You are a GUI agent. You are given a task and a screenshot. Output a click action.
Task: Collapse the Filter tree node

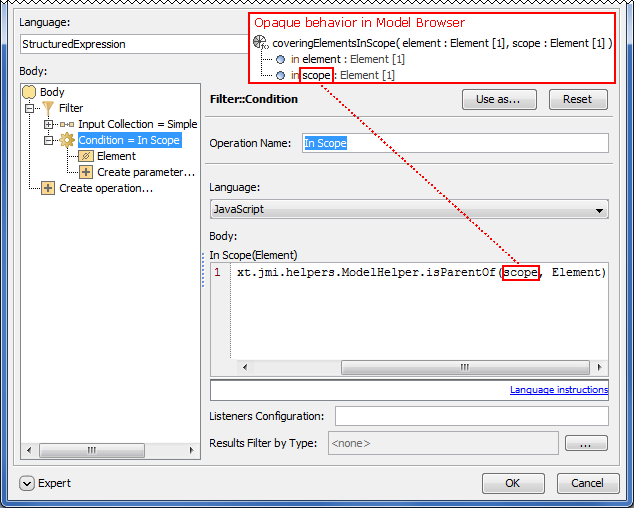tap(29, 108)
